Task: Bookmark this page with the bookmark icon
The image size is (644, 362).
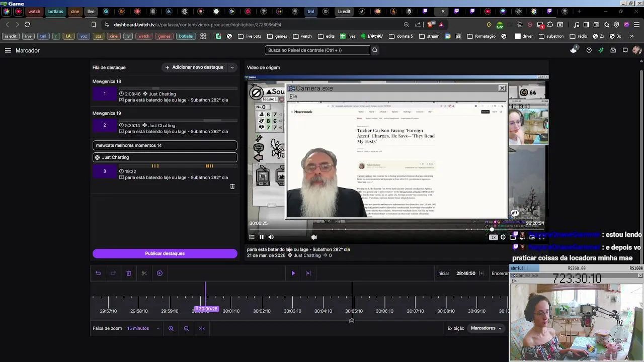Action: point(94,24)
